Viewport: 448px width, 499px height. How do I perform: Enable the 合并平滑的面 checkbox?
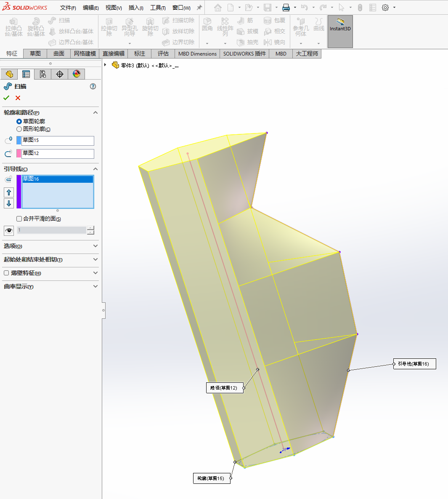[x=19, y=219]
